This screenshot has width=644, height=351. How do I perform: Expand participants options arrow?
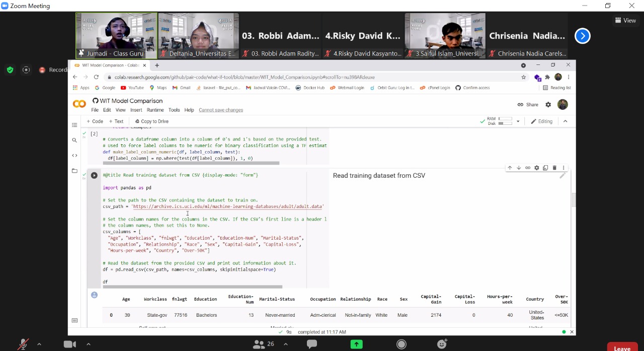286,344
